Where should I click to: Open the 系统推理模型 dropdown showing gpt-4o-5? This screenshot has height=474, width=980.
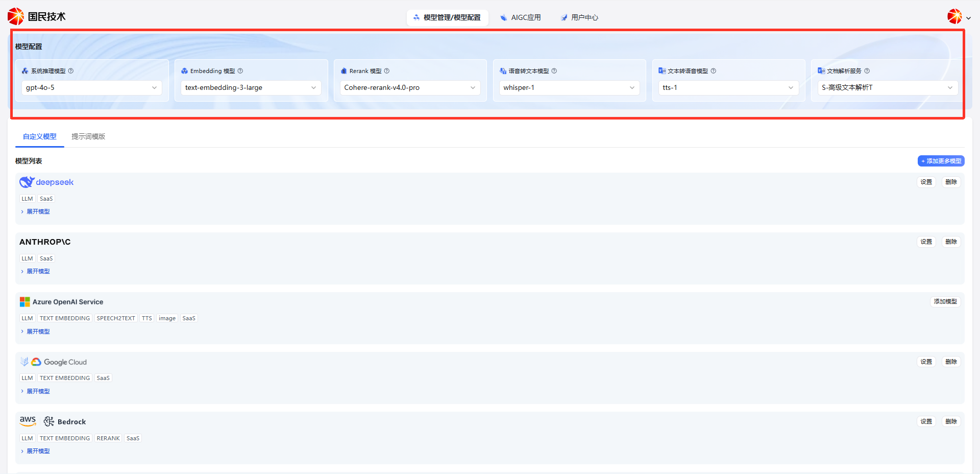pos(92,88)
